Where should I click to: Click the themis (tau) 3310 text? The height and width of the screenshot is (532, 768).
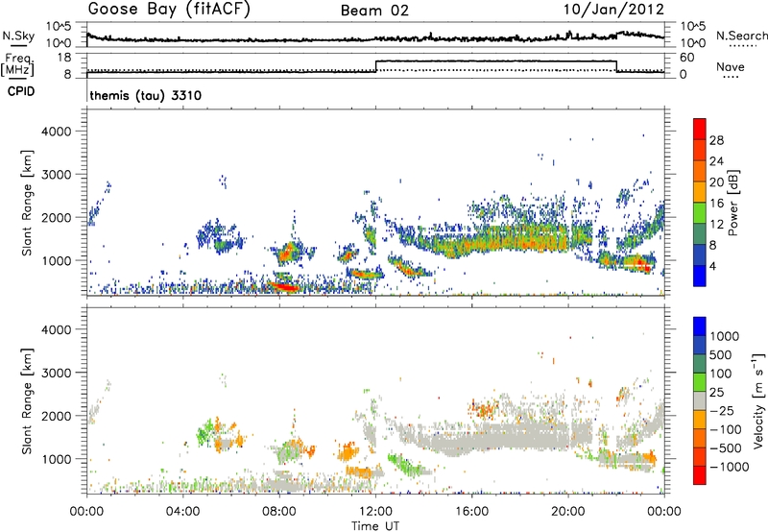pos(146,95)
